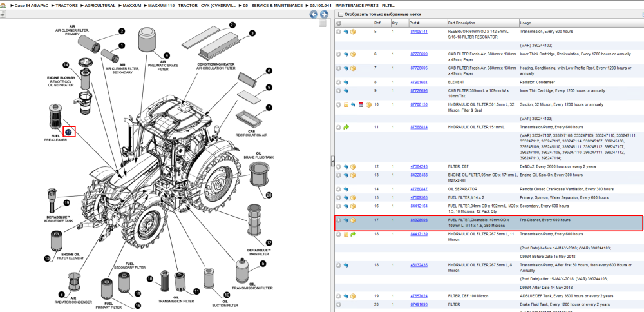Click the blue arrow icon for Ref 14
Screen dimensions: 644x312
pos(346,189)
